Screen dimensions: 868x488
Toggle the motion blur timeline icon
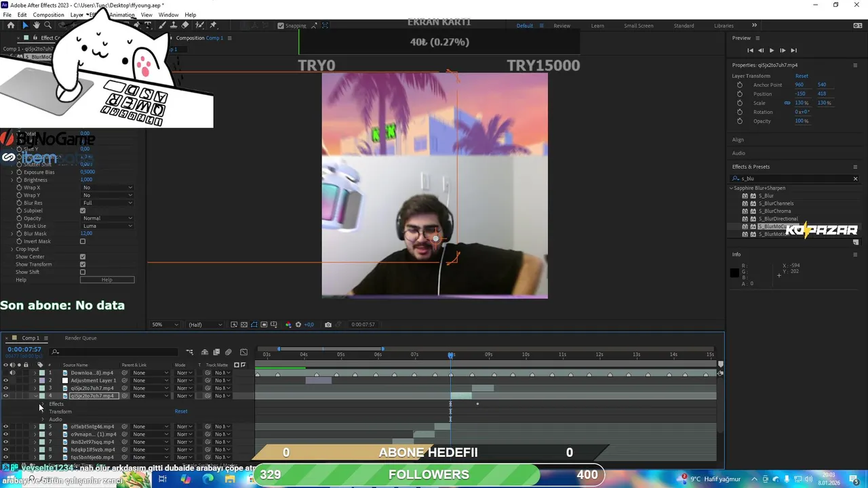(x=229, y=352)
